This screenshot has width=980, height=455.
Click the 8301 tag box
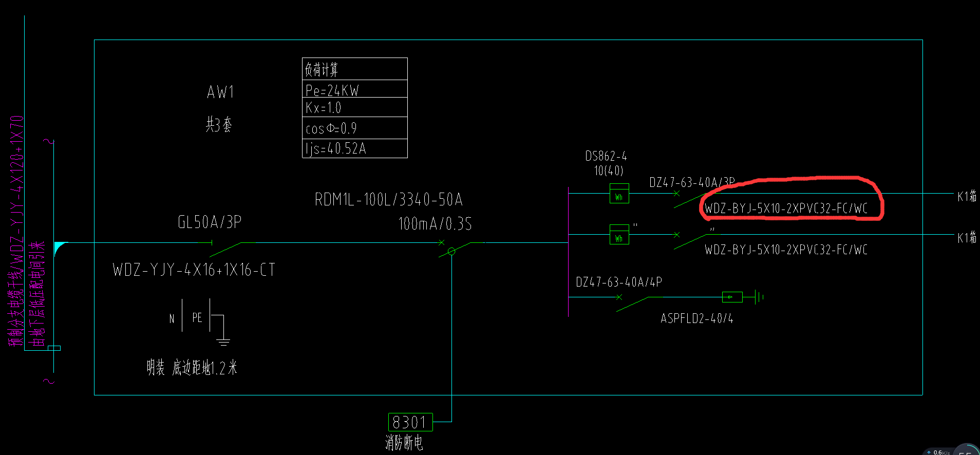coord(410,422)
